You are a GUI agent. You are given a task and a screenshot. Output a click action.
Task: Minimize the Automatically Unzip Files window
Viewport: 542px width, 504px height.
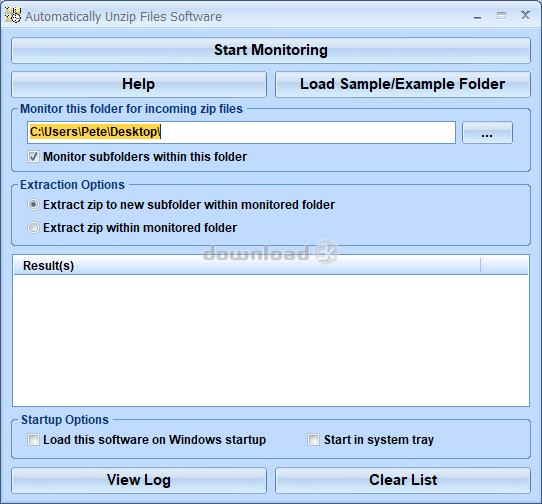coord(478,17)
